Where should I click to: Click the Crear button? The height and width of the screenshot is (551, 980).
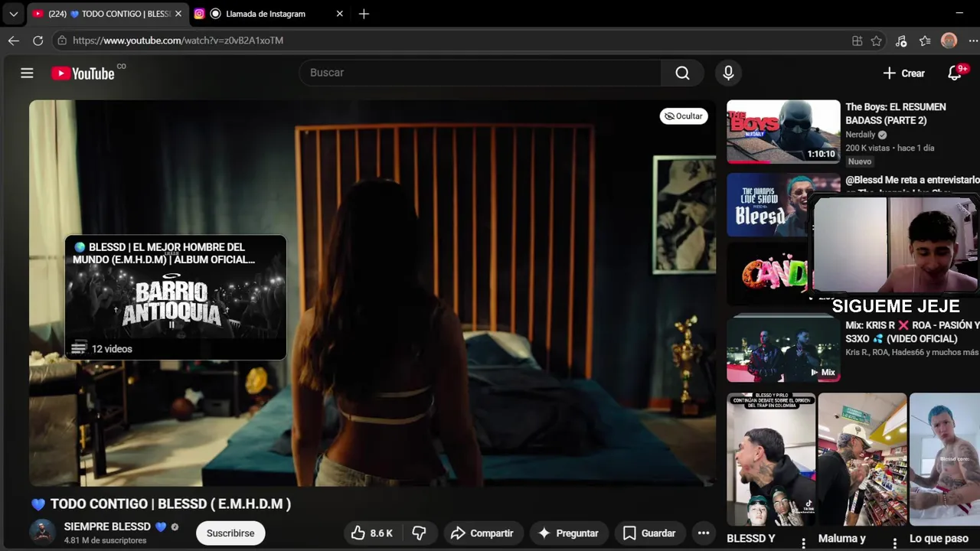[903, 73]
